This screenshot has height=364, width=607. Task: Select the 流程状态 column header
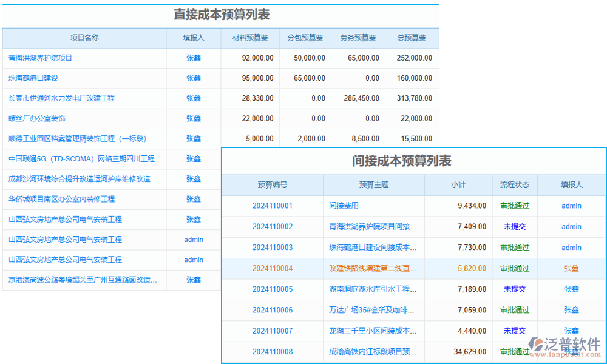pyautogui.click(x=515, y=185)
